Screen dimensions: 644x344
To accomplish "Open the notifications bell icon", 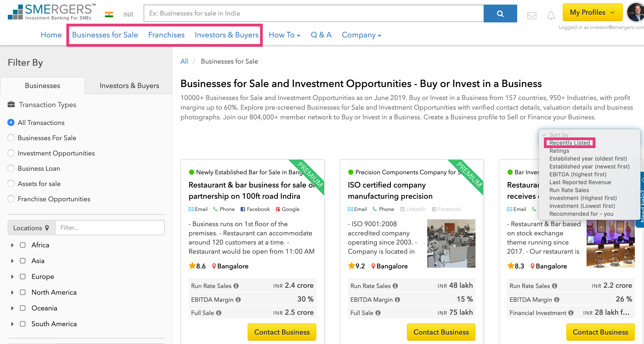I will coord(551,16).
